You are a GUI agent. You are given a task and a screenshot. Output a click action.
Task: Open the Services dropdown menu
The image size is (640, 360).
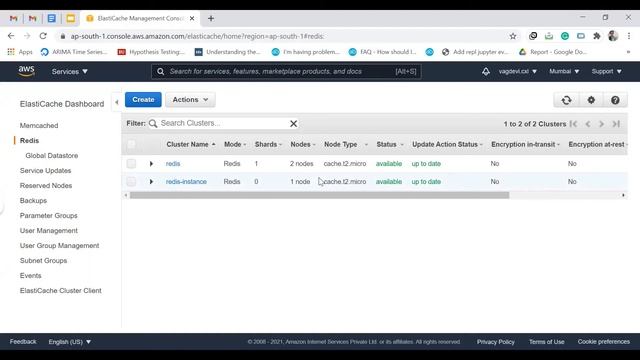click(x=70, y=71)
